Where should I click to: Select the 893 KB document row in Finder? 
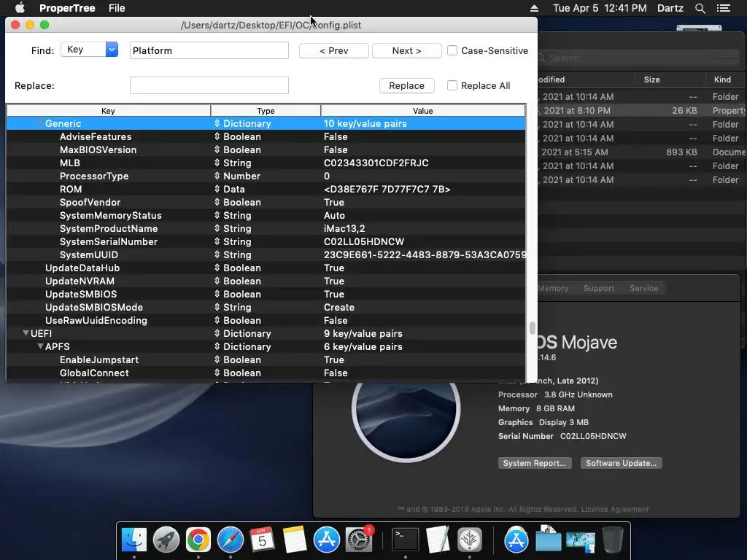coord(642,152)
